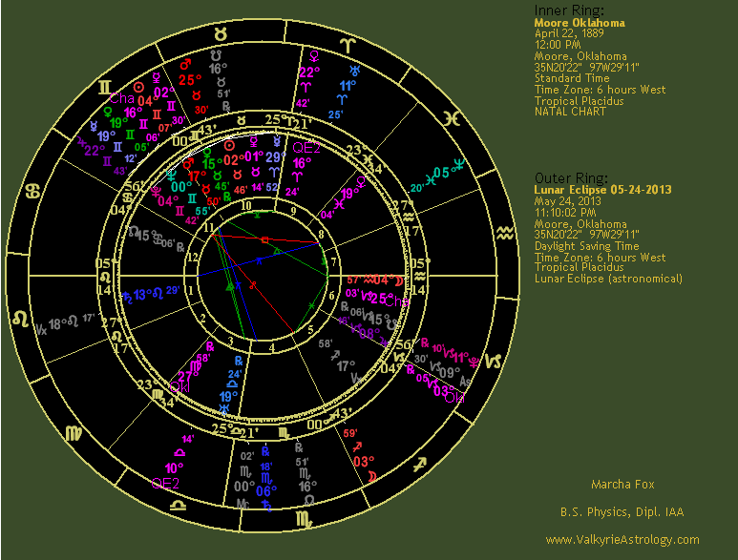Select the magenta QE2 label near 16° Aries

306,148
